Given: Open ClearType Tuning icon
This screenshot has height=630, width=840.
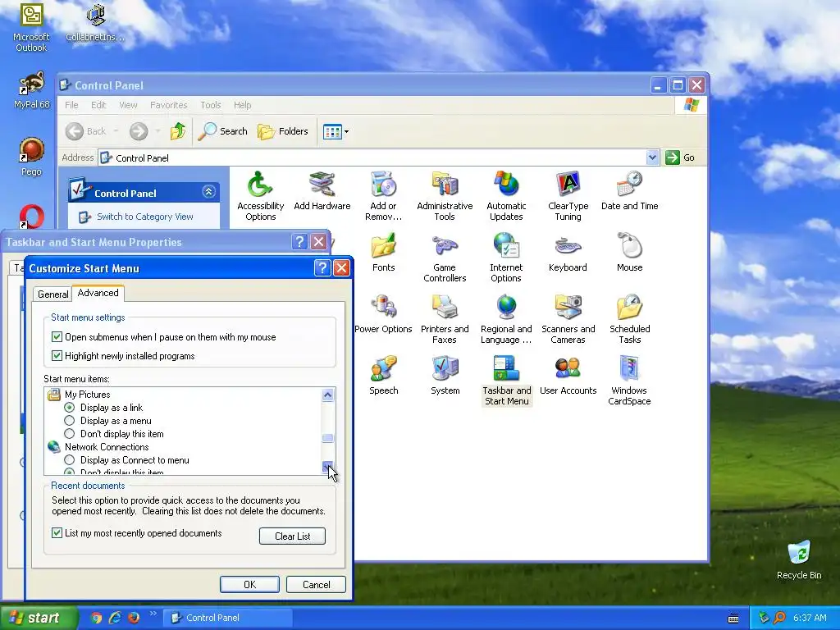Looking at the screenshot, I should pyautogui.click(x=568, y=196).
